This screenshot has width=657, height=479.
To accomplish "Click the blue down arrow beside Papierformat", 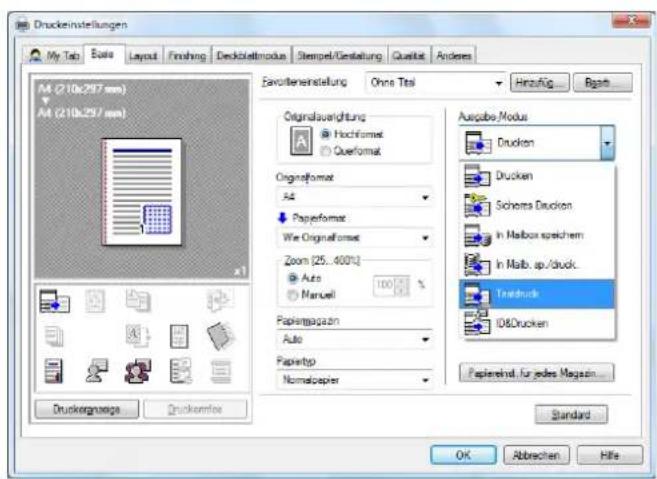I will (282, 217).
